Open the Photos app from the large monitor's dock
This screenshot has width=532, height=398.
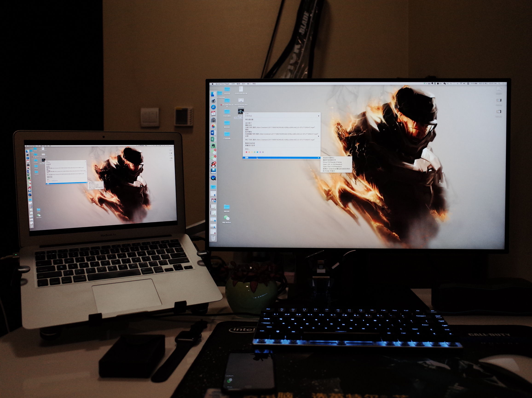[213, 126]
